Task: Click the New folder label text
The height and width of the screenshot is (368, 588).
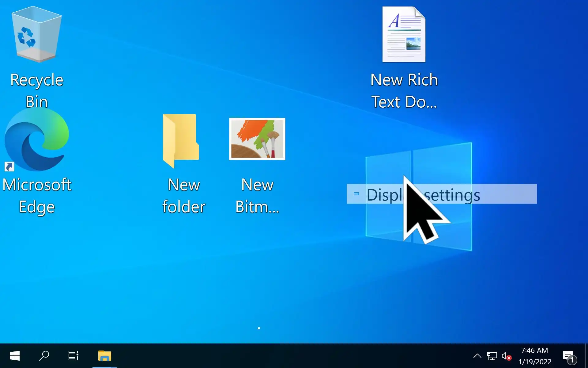Action: tap(183, 196)
